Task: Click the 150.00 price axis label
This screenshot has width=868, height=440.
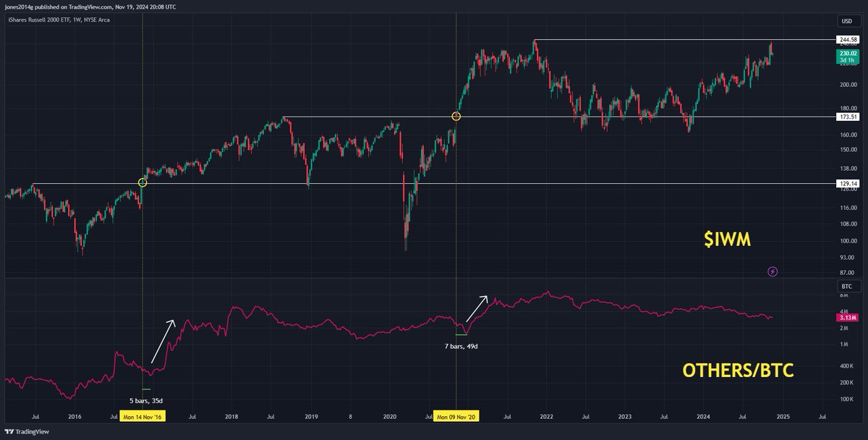Action: coord(848,150)
